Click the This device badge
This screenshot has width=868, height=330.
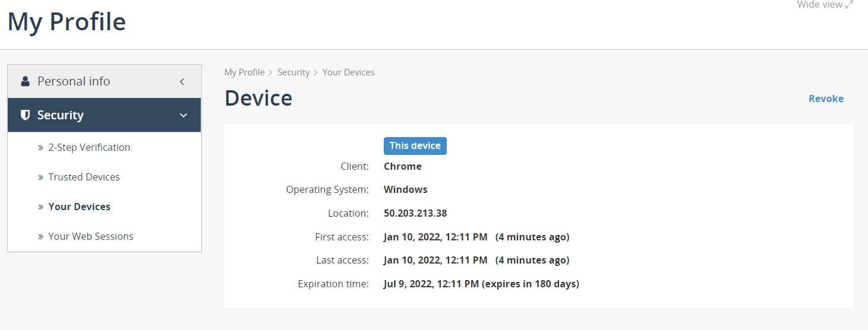point(415,146)
